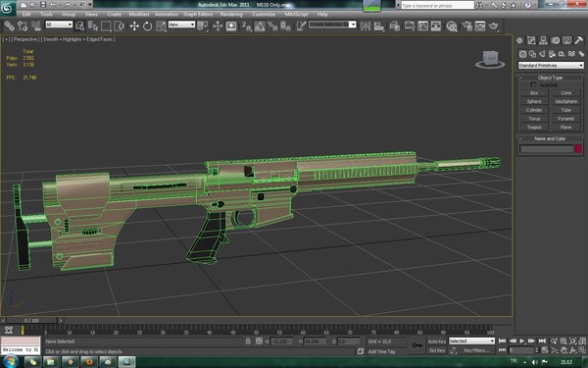
Task: Open the Rendered Frame Window
Action: [x=480, y=26]
